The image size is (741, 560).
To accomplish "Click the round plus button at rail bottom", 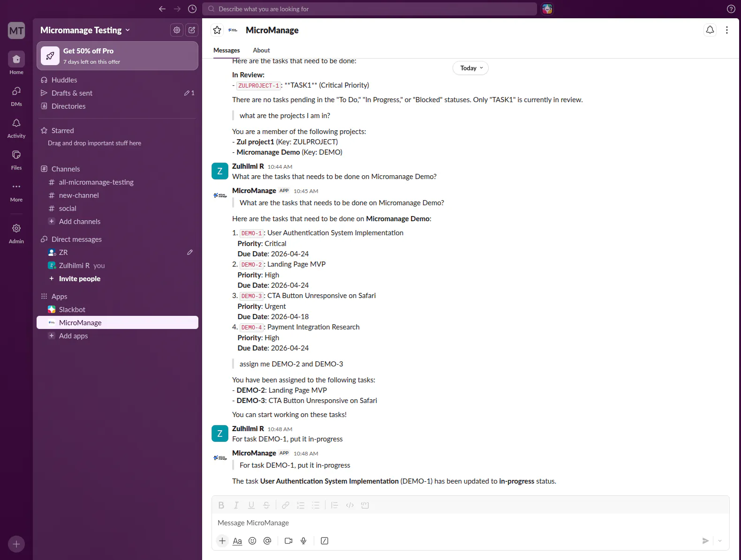I will [16, 544].
